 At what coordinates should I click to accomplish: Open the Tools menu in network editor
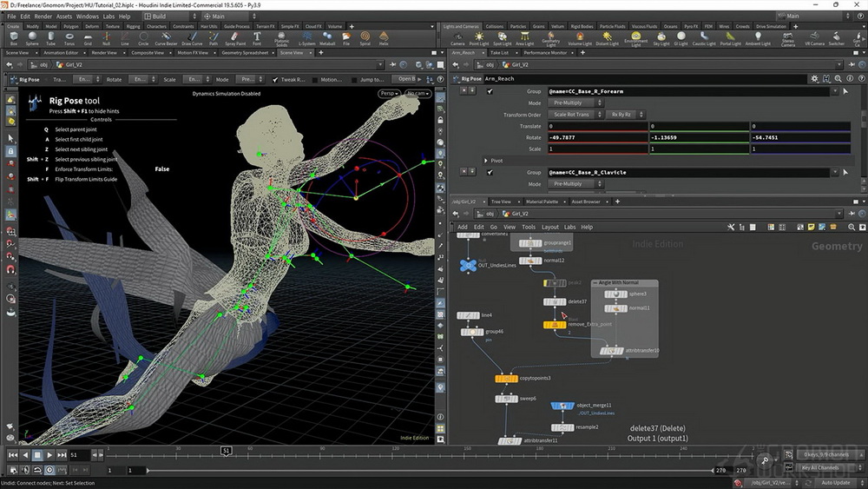529,227
